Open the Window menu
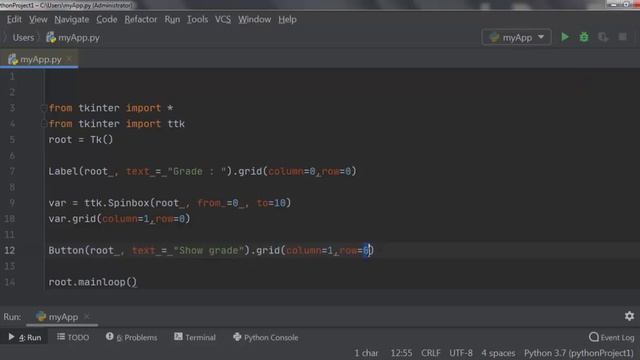Screen dimensions: 640x360 point(254,19)
